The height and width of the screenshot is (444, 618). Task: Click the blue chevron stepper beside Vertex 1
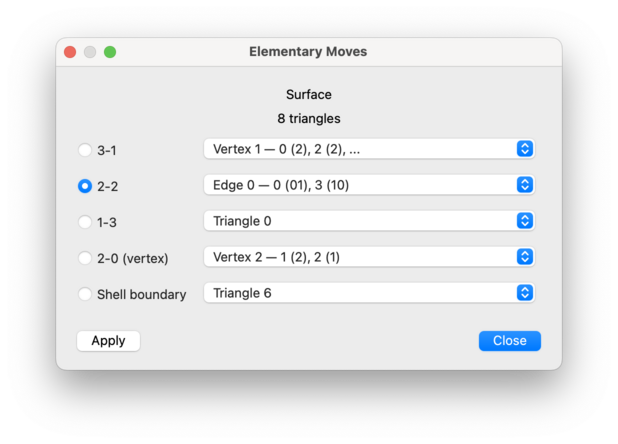click(525, 149)
